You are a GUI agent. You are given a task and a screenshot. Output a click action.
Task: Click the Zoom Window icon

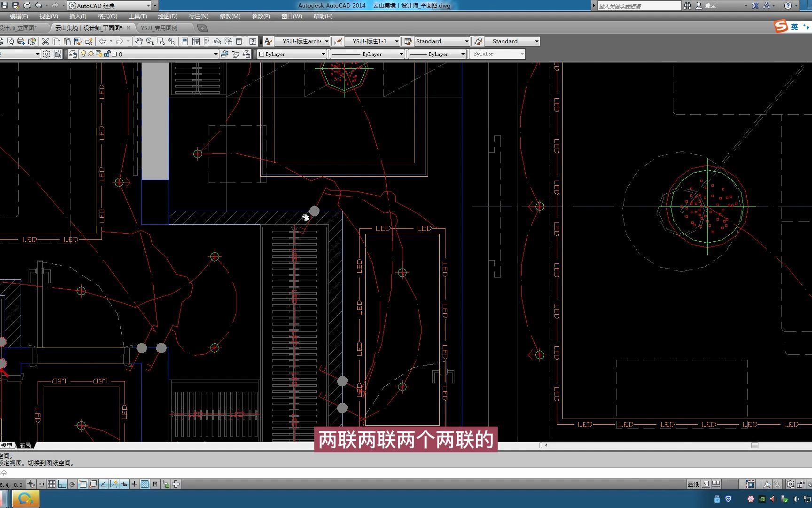[x=161, y=41]
